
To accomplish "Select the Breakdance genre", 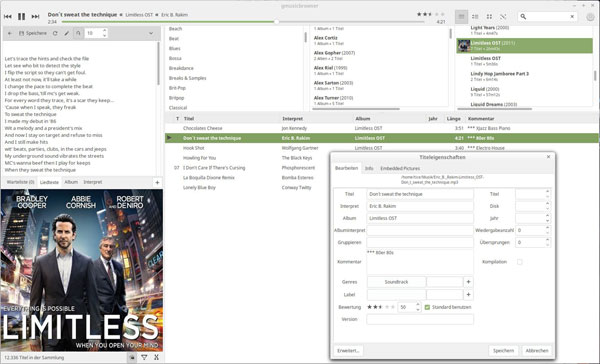I will point(181,68).
